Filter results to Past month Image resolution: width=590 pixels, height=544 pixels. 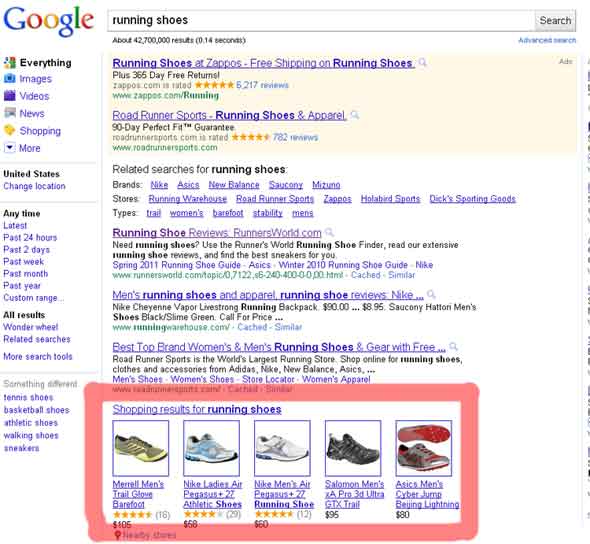(26, 274)
